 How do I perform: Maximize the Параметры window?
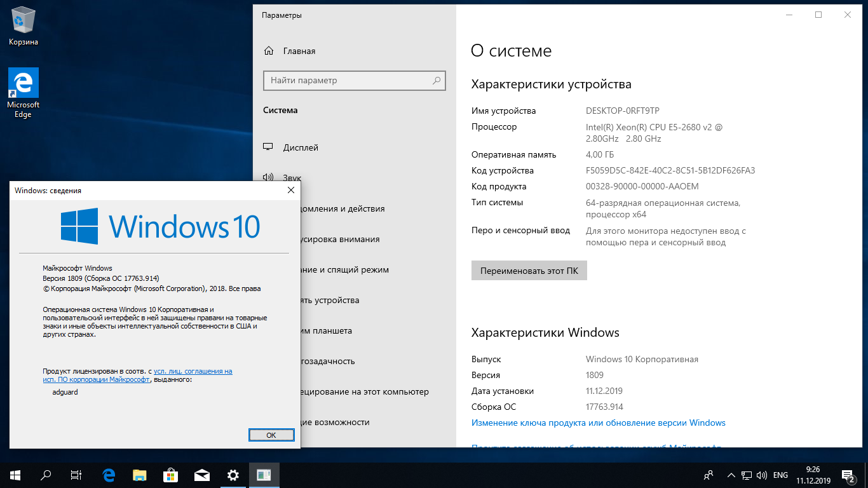coord(818,15)
